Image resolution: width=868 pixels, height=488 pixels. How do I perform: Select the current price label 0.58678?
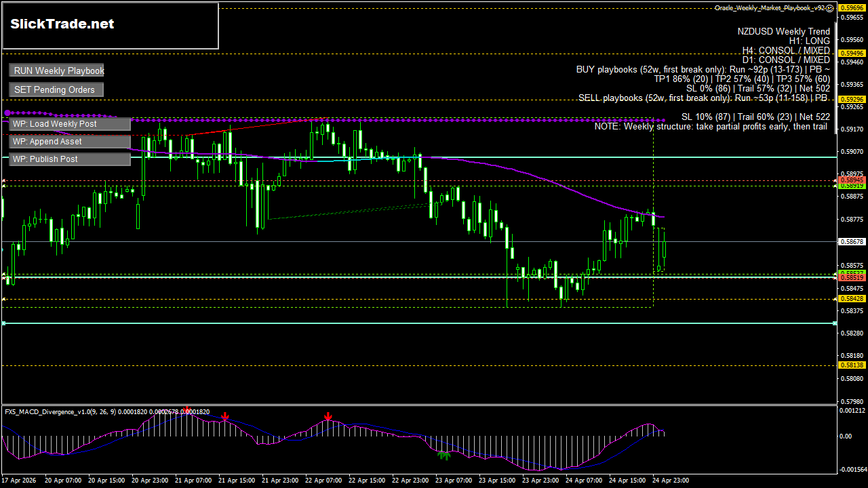852,241
